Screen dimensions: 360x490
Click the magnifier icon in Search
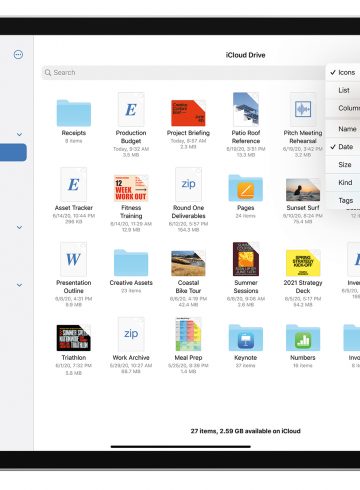point(48,72)
